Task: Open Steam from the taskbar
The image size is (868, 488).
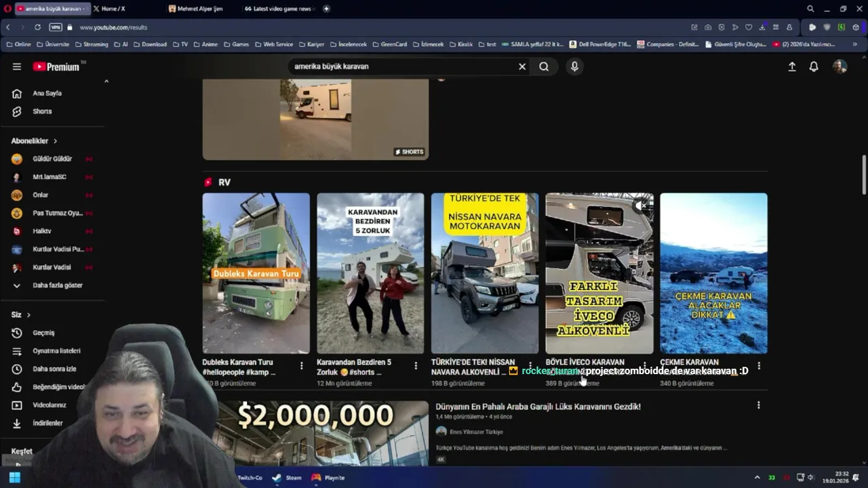Action: pos(287,478)
